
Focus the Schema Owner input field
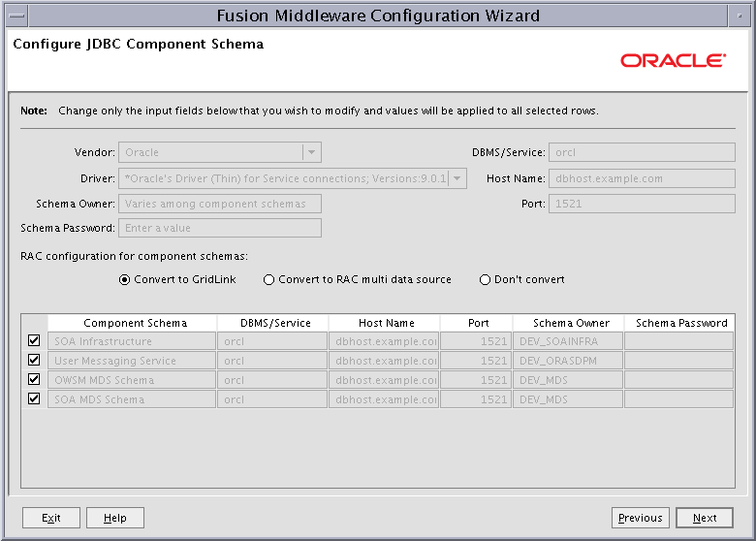tap(220, 204)
